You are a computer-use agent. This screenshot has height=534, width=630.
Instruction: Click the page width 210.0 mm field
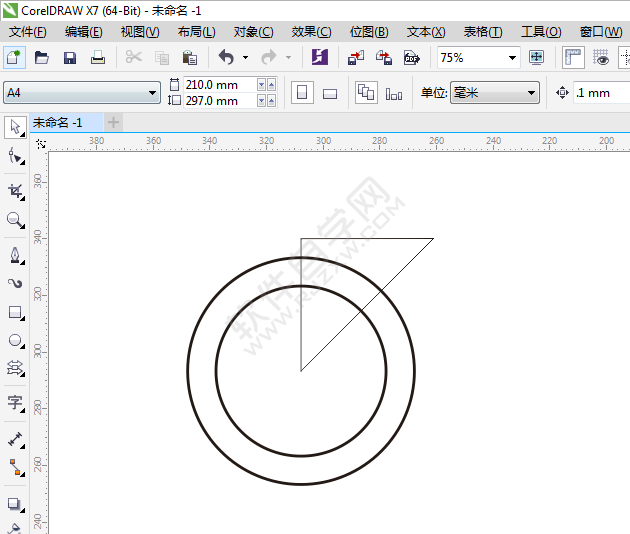(x=218, y=85)
